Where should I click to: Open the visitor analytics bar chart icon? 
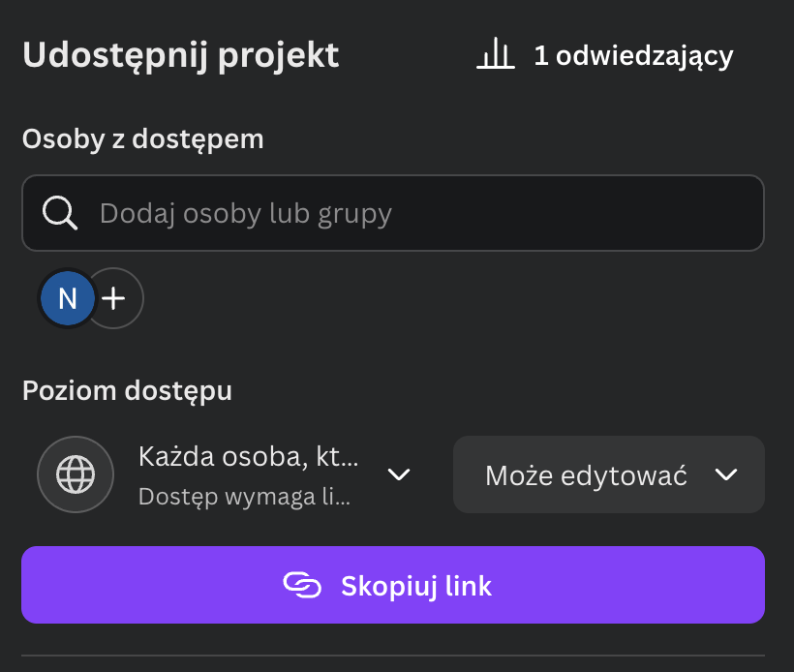(495, 55)
